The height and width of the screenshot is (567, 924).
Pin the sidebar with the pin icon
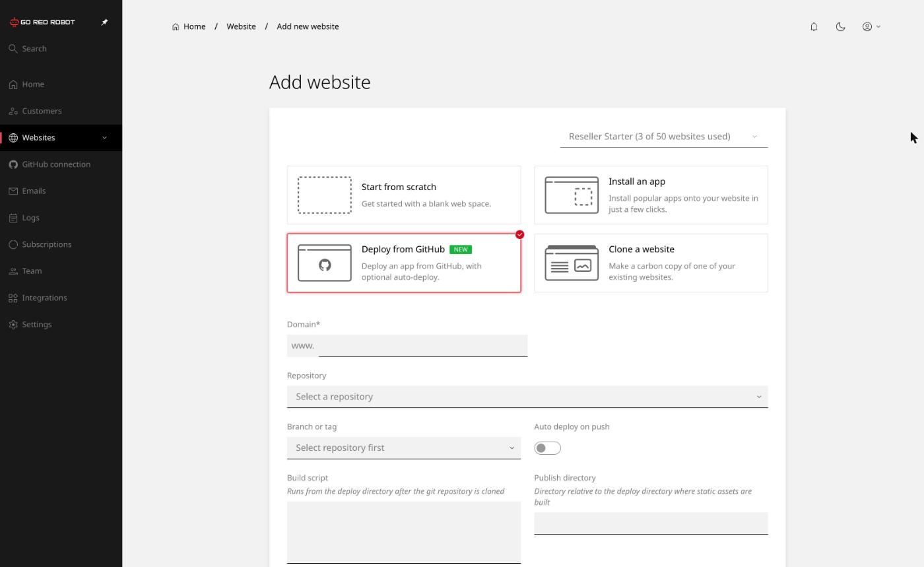tap(104, 22)
